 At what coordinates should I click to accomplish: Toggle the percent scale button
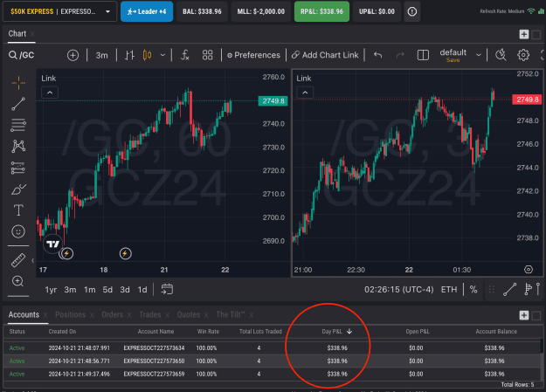click(473, 290)
